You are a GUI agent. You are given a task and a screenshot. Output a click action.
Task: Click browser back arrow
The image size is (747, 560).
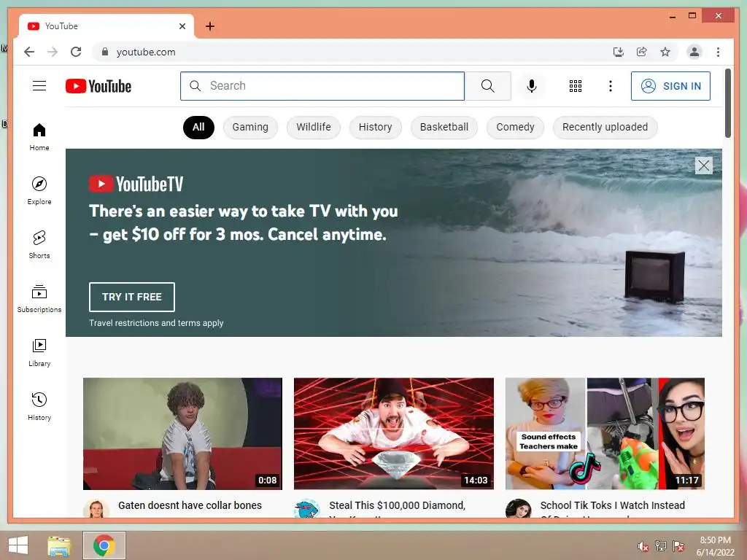coord(29,52)
